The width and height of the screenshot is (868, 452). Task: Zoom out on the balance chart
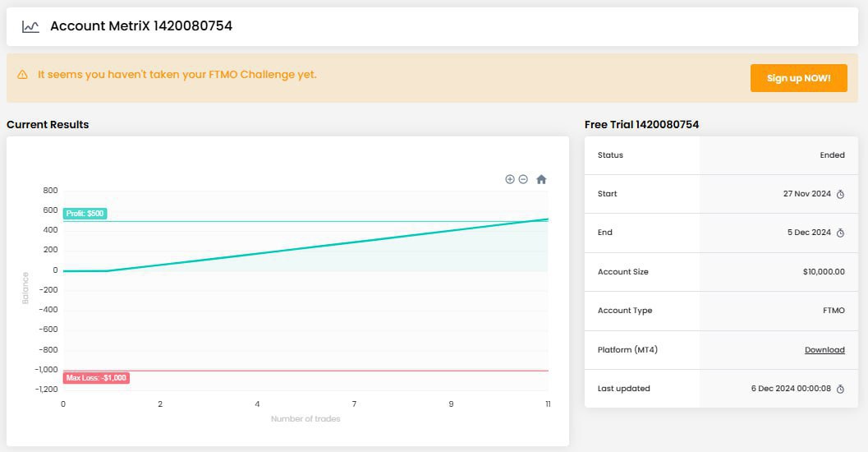tap(523, 179)
